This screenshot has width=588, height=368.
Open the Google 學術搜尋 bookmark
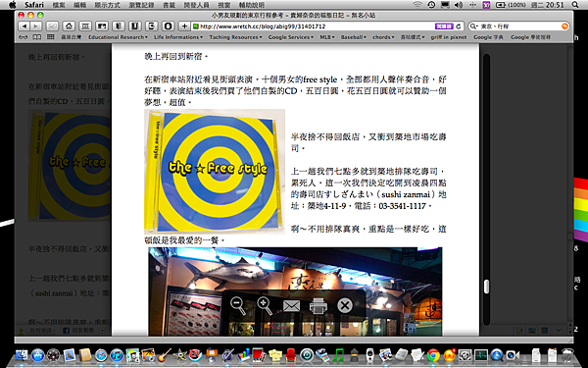(530, 37)
